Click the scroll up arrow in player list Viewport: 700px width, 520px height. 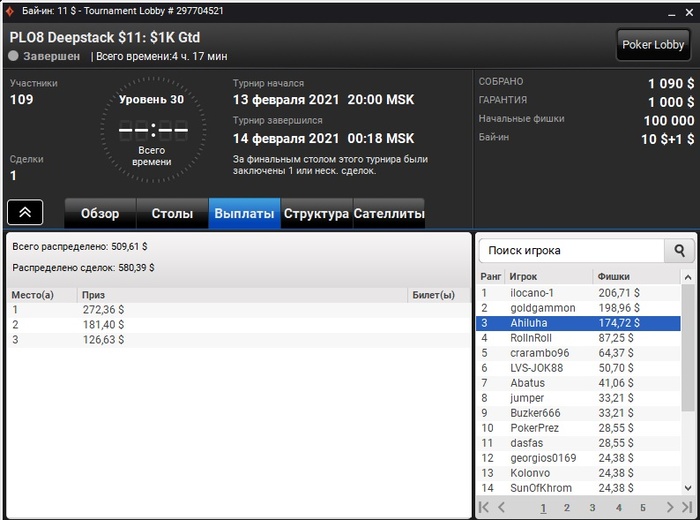click(688, 277)
